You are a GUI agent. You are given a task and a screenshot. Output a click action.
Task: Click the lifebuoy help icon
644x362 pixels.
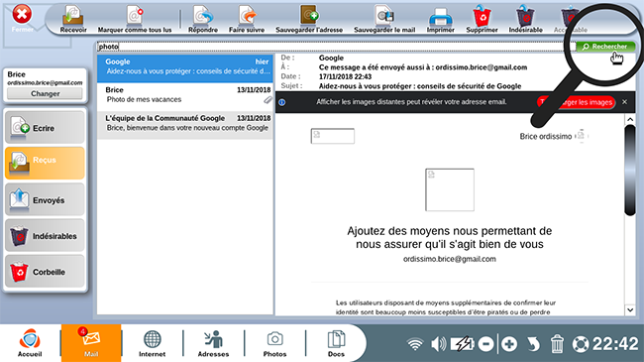tap(581, 344)
